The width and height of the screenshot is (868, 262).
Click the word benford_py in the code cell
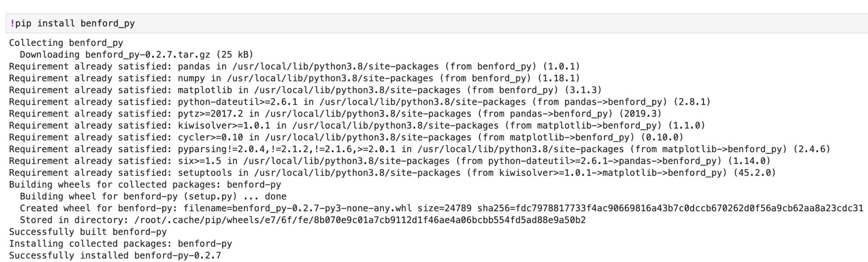107,23
